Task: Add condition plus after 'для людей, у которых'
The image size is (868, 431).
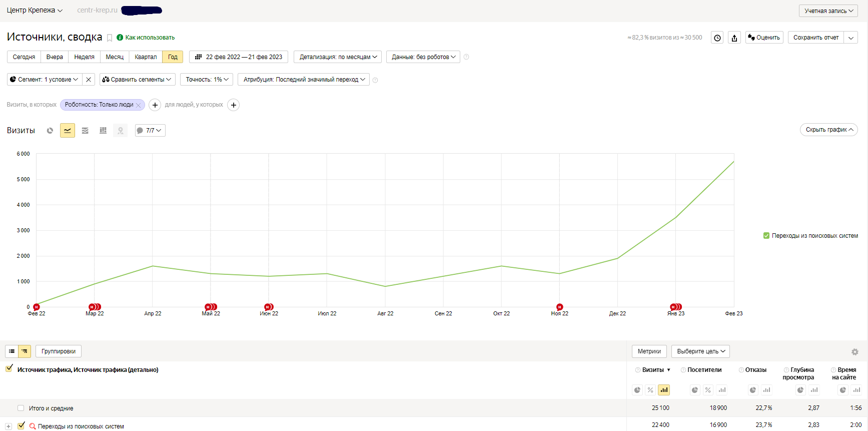Action: point(233,105)
